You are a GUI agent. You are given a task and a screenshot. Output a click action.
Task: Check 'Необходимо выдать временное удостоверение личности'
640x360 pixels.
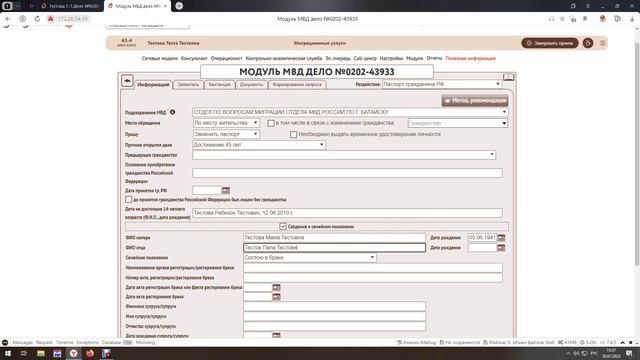293,134
